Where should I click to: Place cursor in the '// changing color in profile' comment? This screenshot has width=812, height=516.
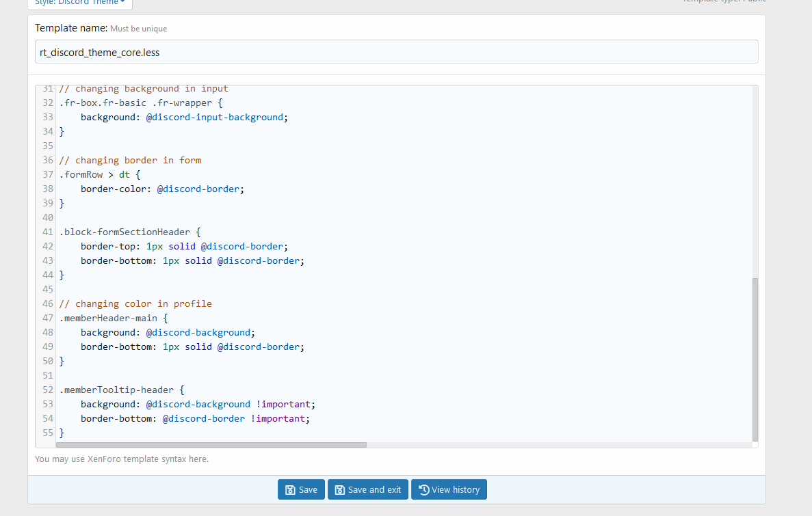[135, 304]
